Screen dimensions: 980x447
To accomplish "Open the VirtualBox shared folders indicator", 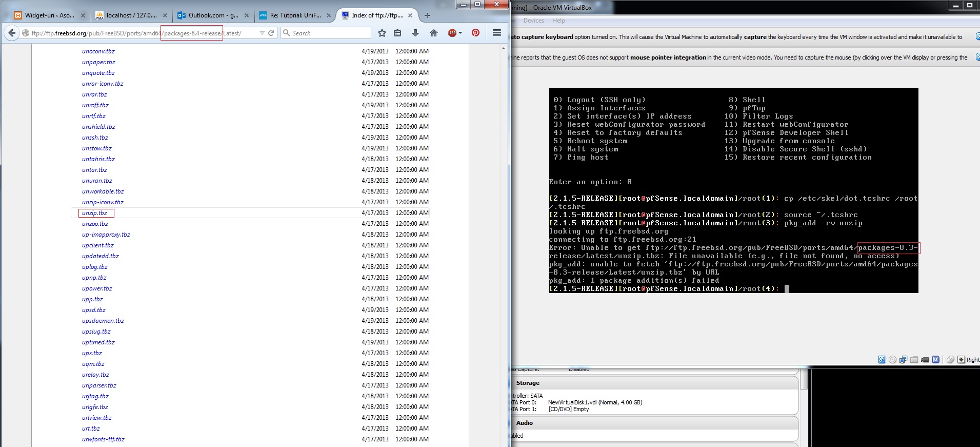I will coord(914,360).
